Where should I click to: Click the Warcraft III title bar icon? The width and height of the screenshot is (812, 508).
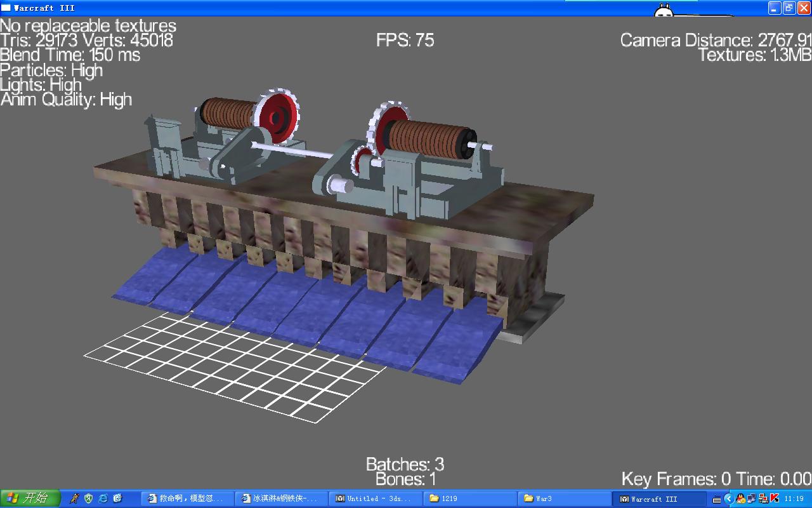[6, 8]
